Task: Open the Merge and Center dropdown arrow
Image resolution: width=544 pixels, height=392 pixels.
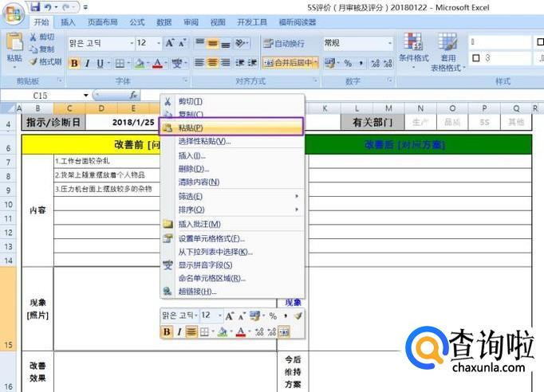Action: click(316, 63)
